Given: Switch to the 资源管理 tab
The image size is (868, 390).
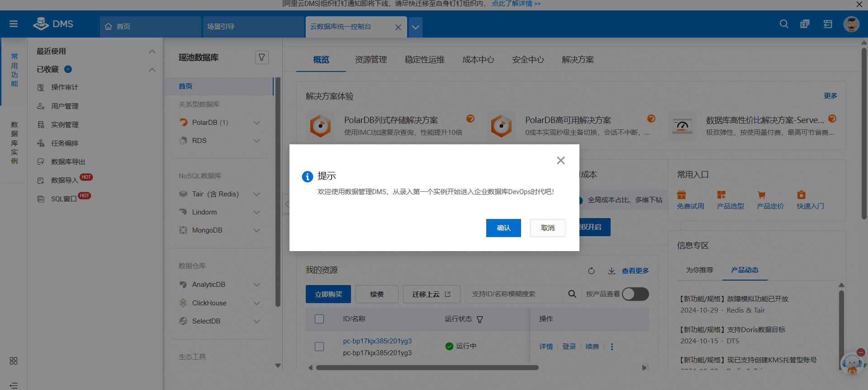Looking at the screenshot, I should [x=371, y=60].
